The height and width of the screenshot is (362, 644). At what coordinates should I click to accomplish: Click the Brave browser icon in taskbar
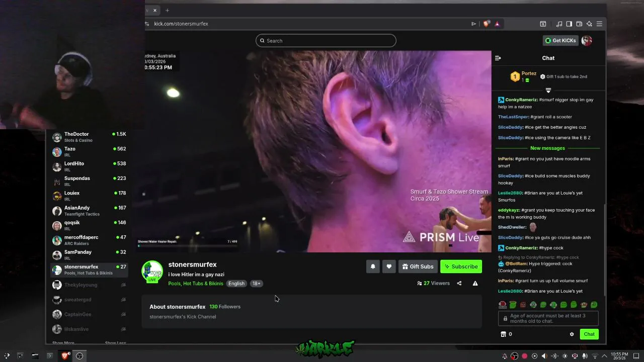coord(65,356)
